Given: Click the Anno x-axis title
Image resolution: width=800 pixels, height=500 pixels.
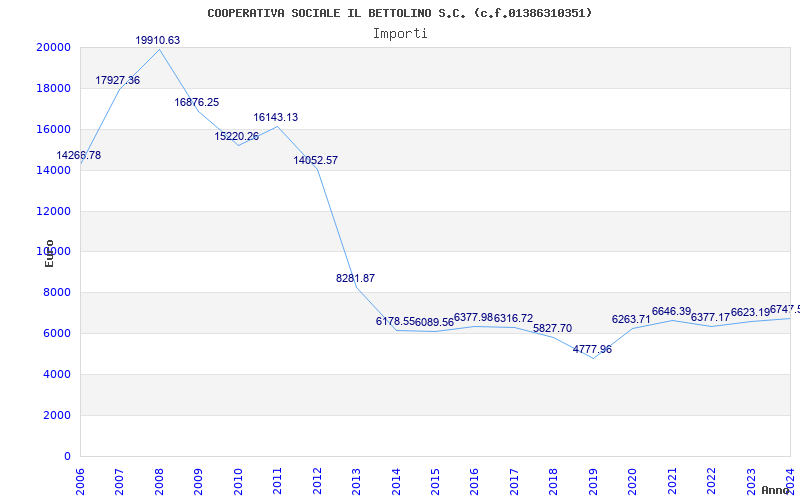Looking at the screenshot, I should (776, 490).
